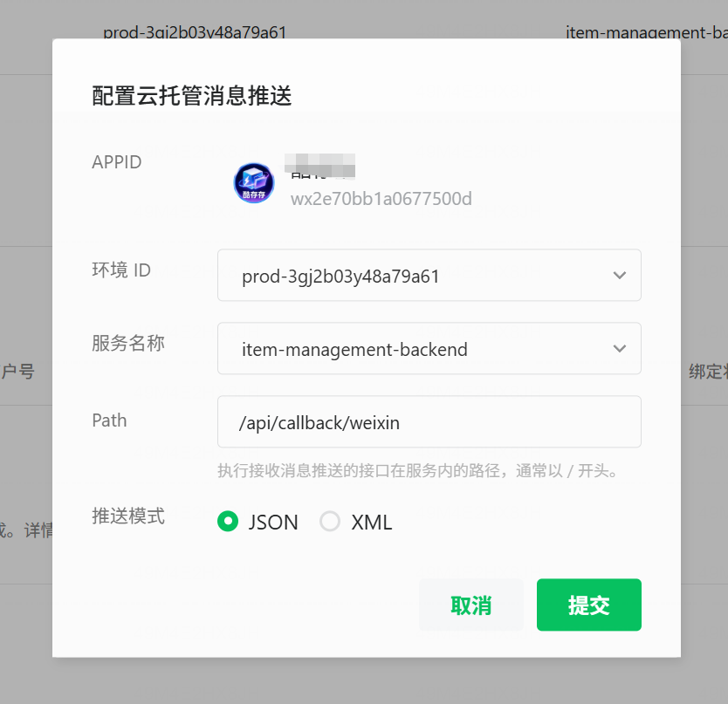
Task: Click the 详情 link behind the dialog
Action: click(38, 530)
